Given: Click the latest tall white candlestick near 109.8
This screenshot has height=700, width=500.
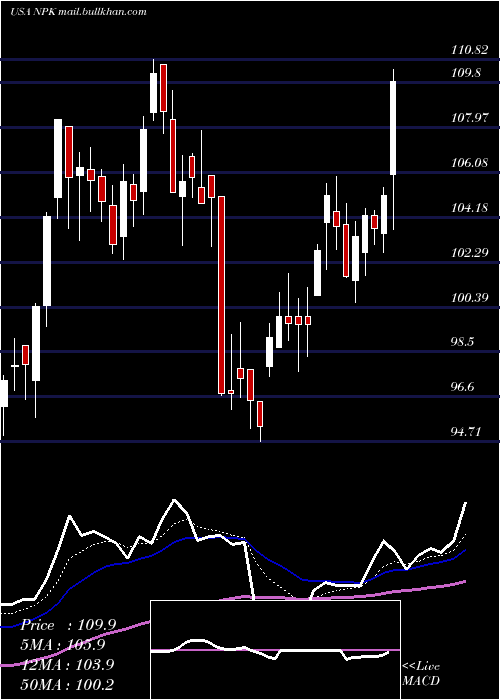Looking at the screenshot, I should point(393,128).
